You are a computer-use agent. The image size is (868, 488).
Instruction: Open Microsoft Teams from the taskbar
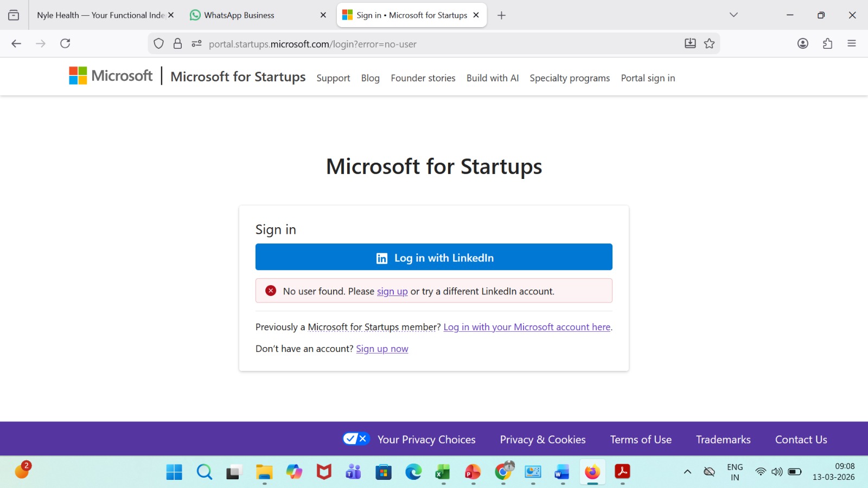(x=353, y=472)
